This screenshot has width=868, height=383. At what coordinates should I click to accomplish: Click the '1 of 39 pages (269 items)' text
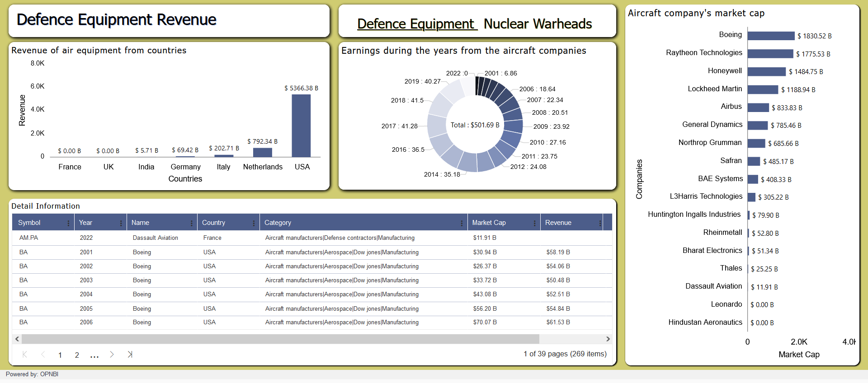pyautogui.click(x=565, y=354)
